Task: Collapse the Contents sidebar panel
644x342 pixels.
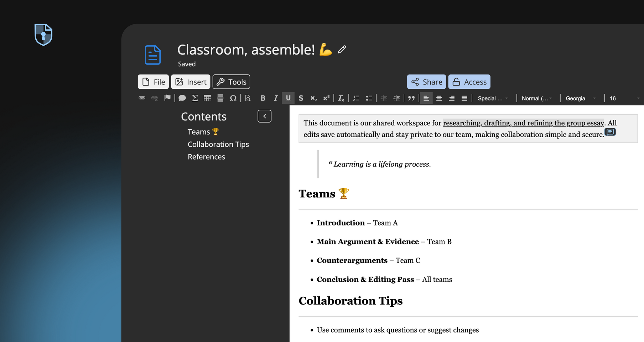Action: 264,116
